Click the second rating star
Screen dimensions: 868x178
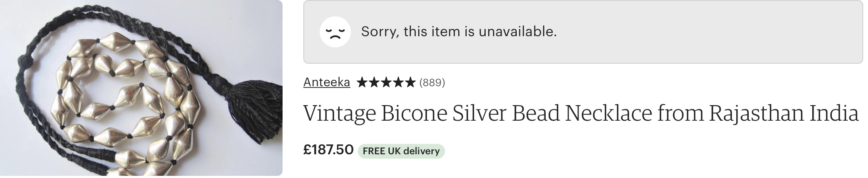click(374, 82)
